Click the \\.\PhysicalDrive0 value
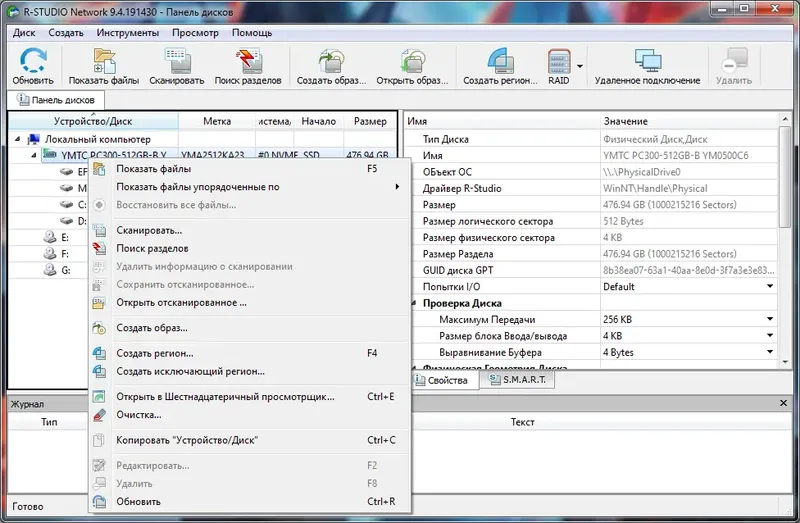This screenshot has width=800, height=523. point(642,172)
